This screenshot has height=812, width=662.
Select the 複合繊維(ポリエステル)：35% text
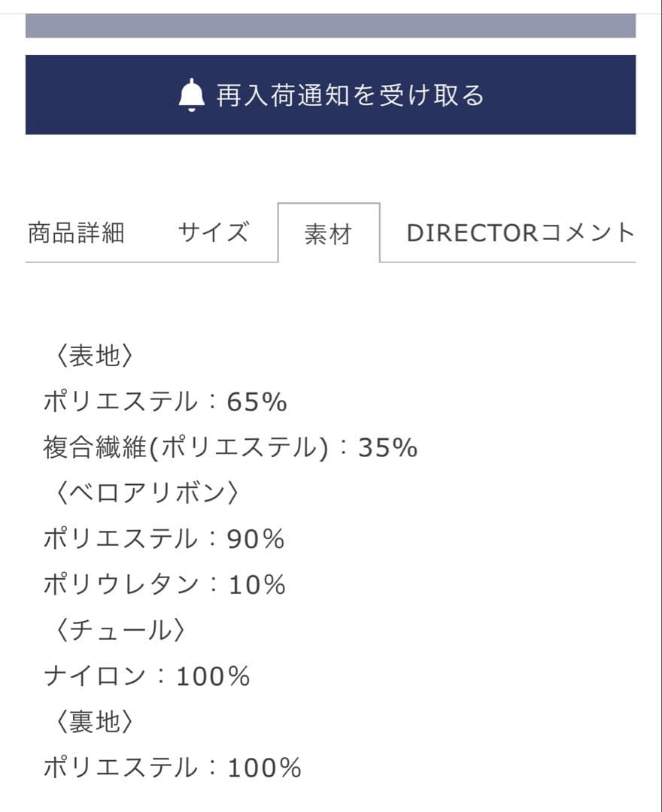click(x=229, y=447)
